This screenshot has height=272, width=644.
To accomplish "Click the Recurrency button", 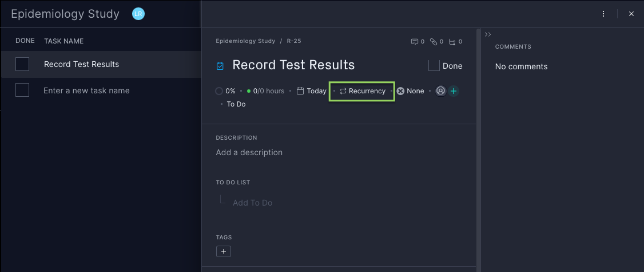I will point(362,91).
